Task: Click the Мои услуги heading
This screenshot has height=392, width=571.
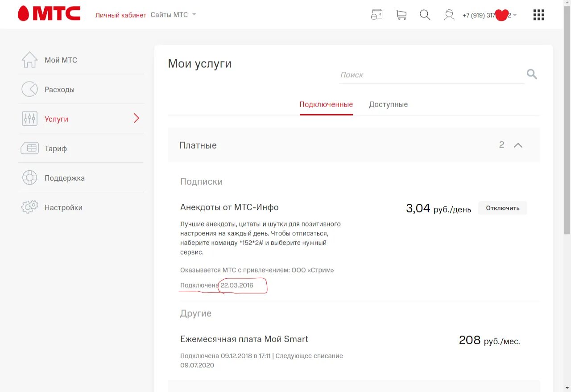Action: [199, 64]
